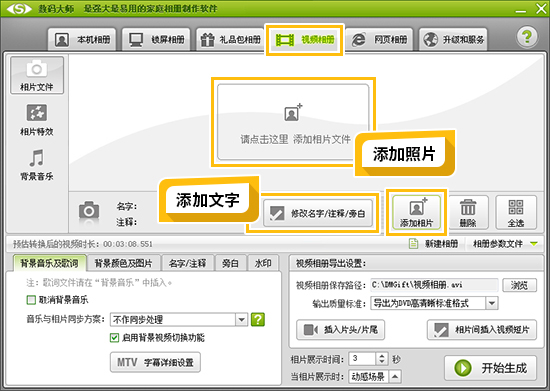The height and width of the screenshot is (391, 550).
Task: Click the green help question mark at top right
Action: [x=527, y=37]
